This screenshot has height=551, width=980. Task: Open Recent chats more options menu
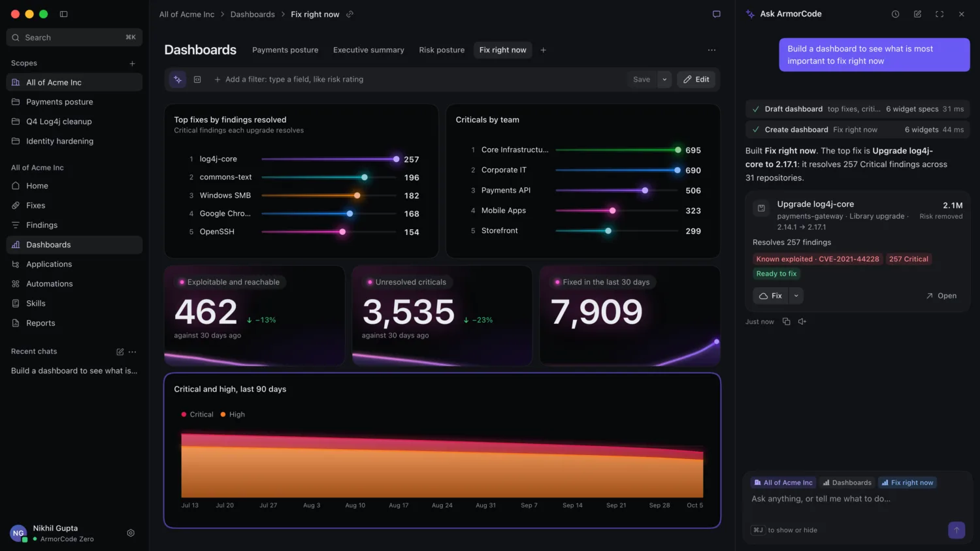pos(133,352)
